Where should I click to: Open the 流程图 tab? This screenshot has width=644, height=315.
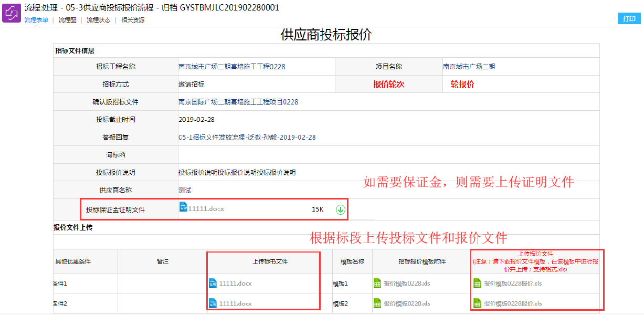point(67,20)
